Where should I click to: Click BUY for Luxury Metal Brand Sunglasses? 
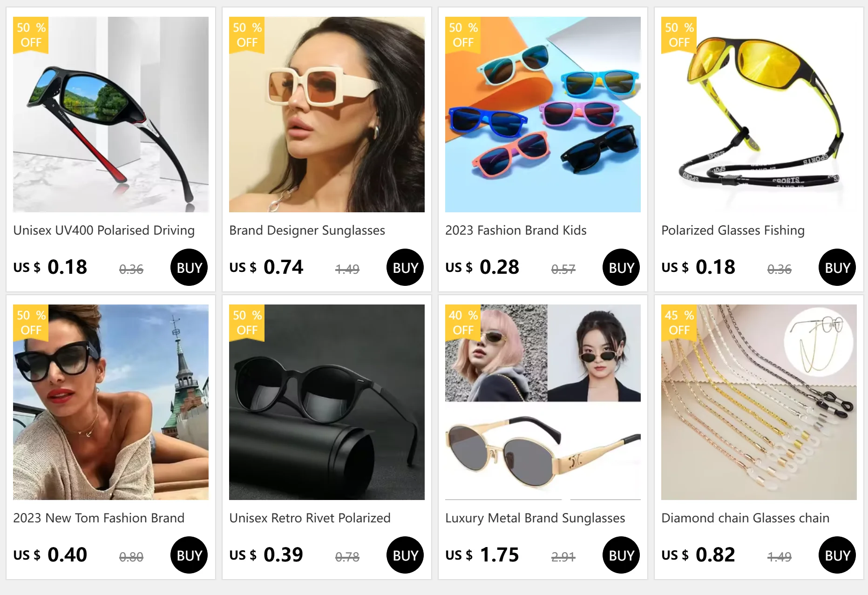pos(621,555)
